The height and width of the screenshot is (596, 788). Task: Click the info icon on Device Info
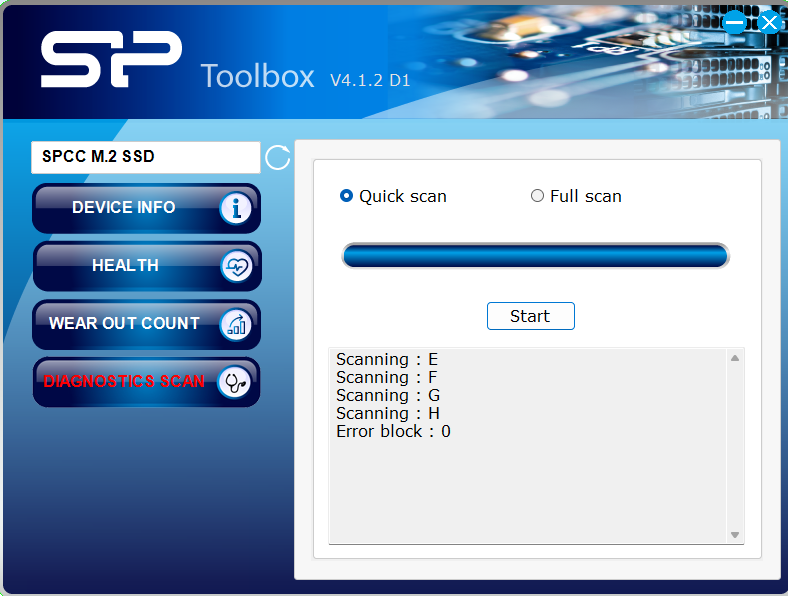[x=237, y=208]
